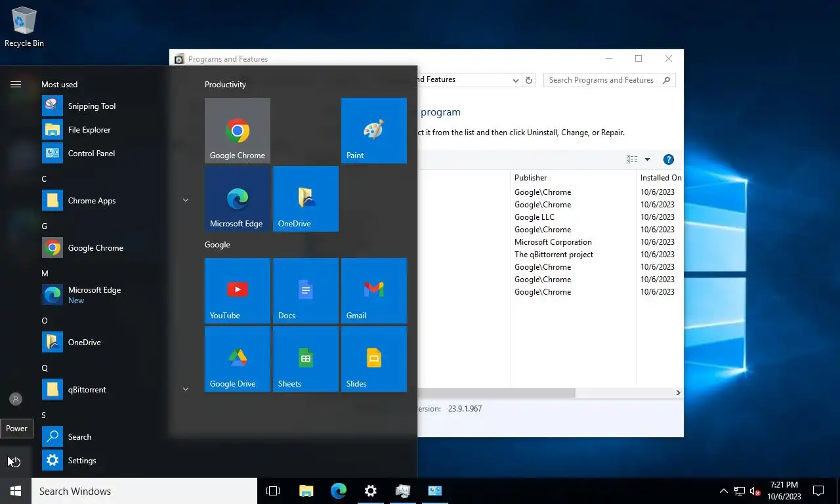Select the qBittorrent project publisher row
This screenshot has height=504, width=840.
point(554,255)
